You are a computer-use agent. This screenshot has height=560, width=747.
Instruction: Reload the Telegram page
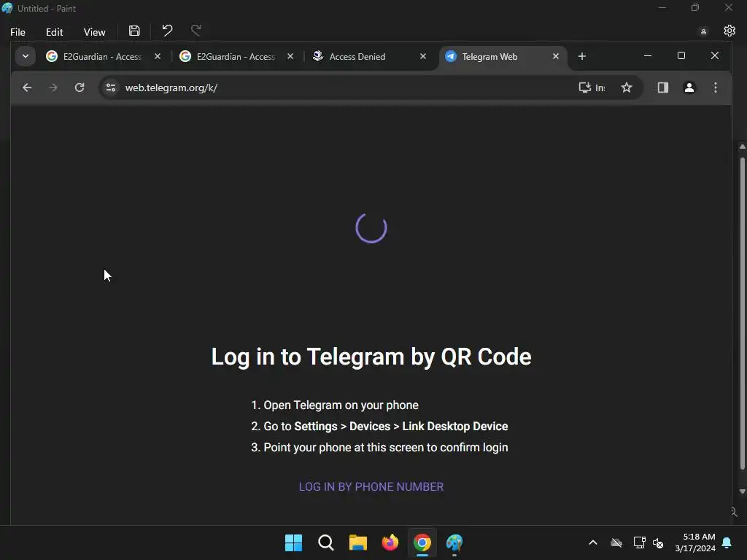click(80, 87)
